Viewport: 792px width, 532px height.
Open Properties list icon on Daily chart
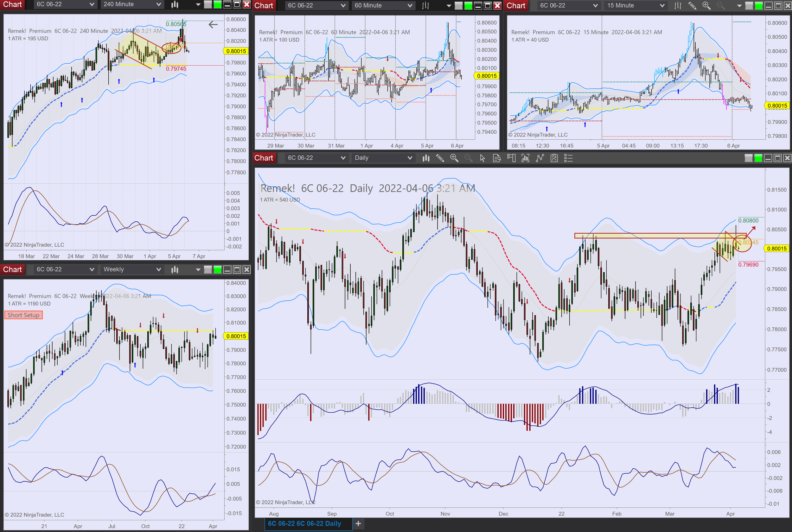click(x=568, y=158)
